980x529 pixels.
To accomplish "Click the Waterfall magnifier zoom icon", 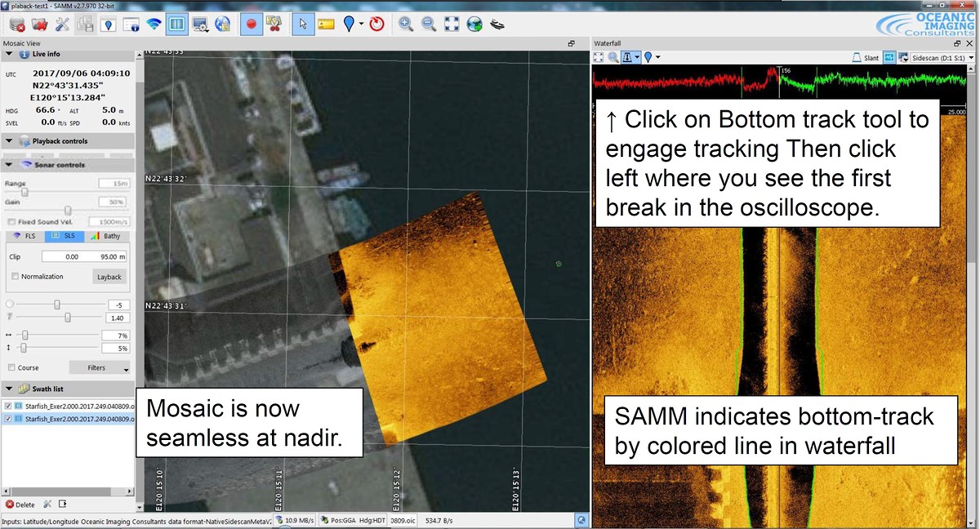I will (x=613, y=57).
